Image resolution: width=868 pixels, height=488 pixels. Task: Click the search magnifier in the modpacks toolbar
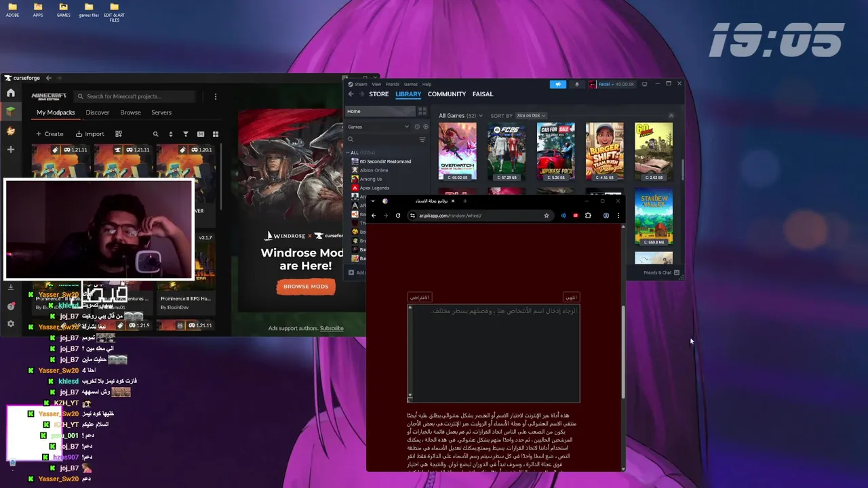[x=155, y=134]
